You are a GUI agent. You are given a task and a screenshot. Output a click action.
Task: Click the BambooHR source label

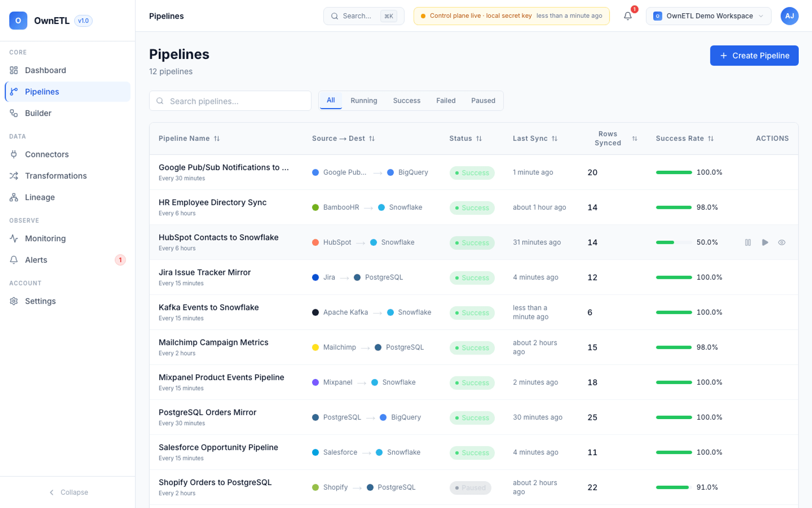[x=341, y=207]
